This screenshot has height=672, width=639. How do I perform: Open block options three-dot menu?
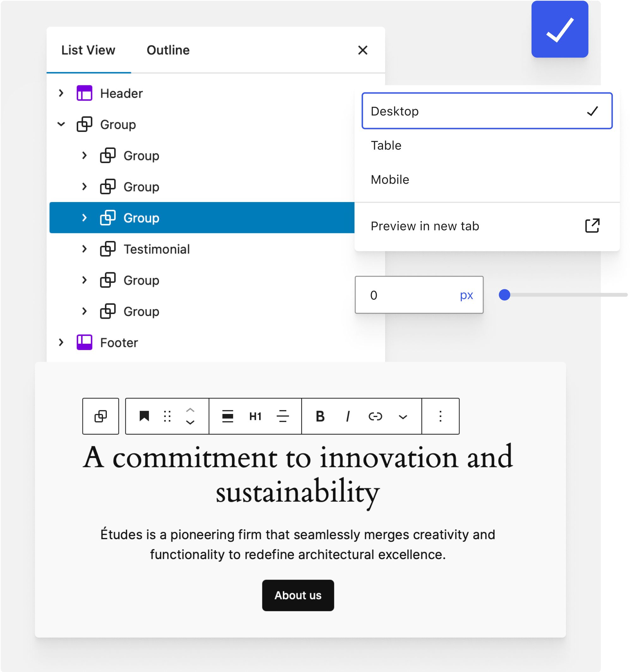(x=441, y=416)
